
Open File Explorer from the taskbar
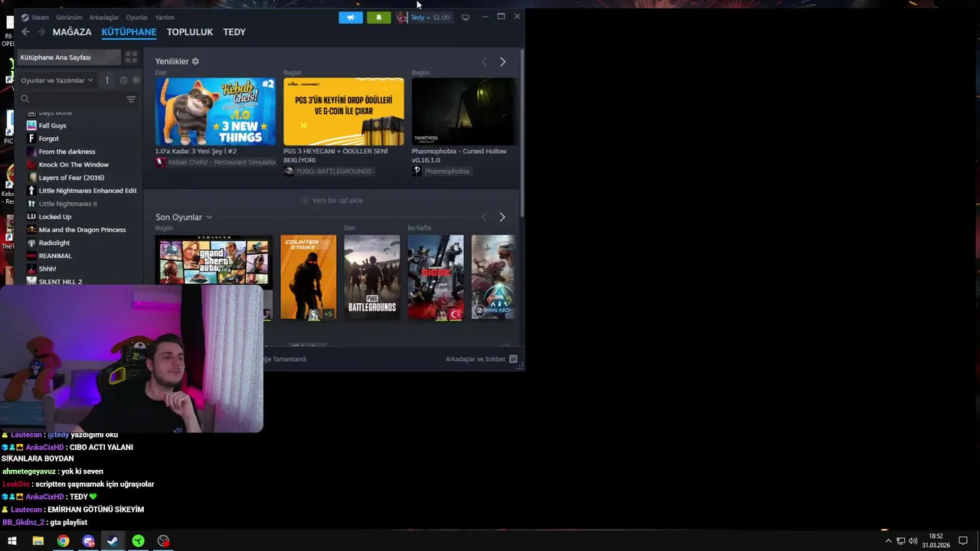[38, 541]
